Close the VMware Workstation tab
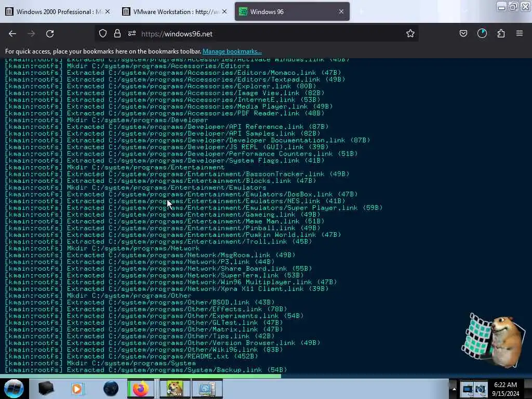 (224, 11)
